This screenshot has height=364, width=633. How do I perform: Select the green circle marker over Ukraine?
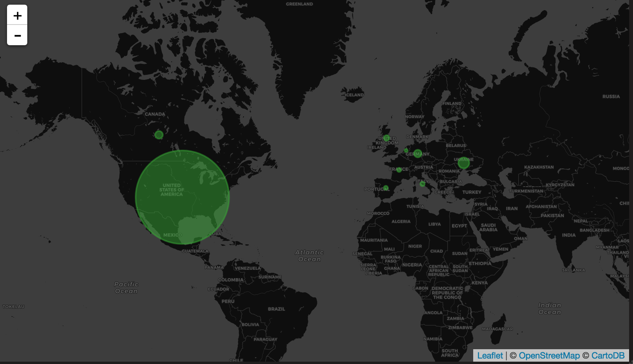(463, 163)
